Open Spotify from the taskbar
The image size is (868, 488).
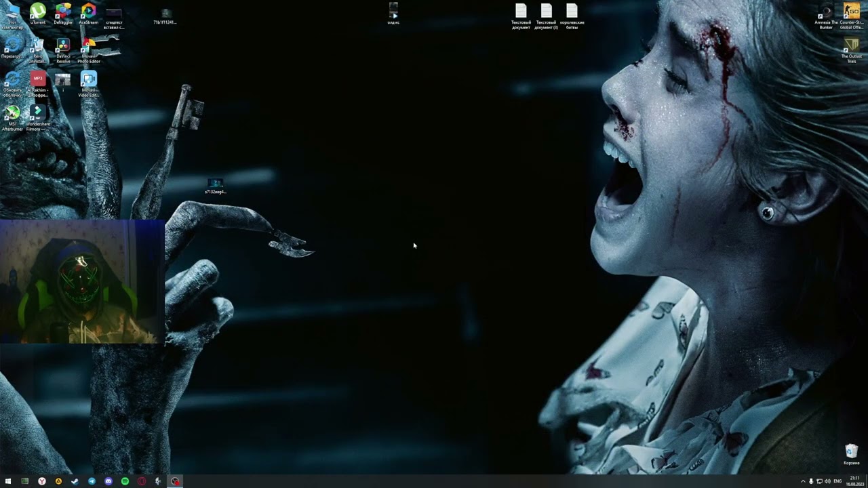(125, 481)
